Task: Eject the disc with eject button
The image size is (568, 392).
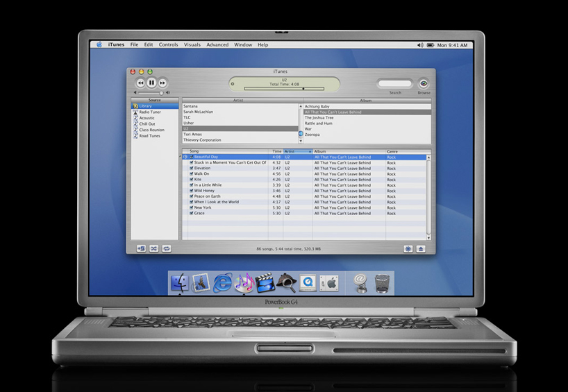Action: (x=421, y=249)
